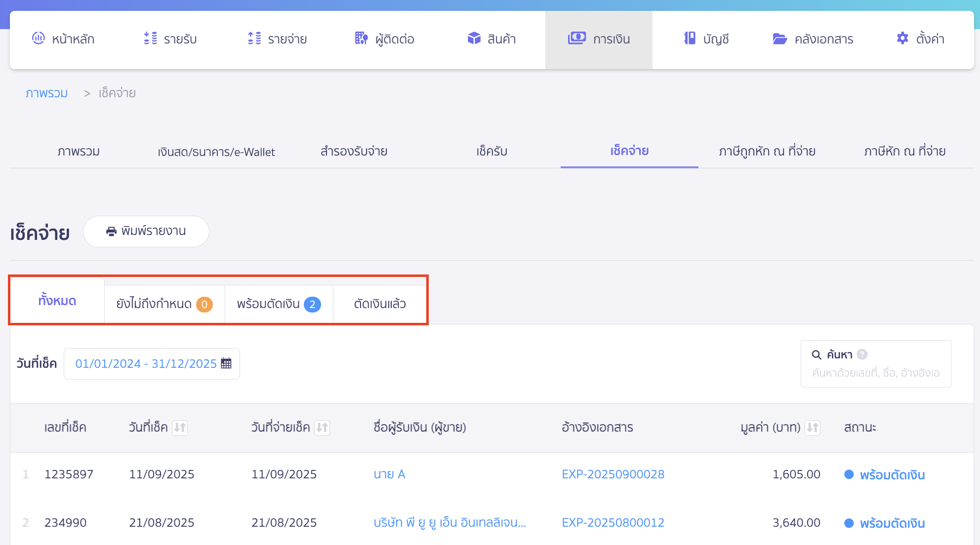Open the หน้าหลัก home icon
The image size is (980, 545).
39,39
